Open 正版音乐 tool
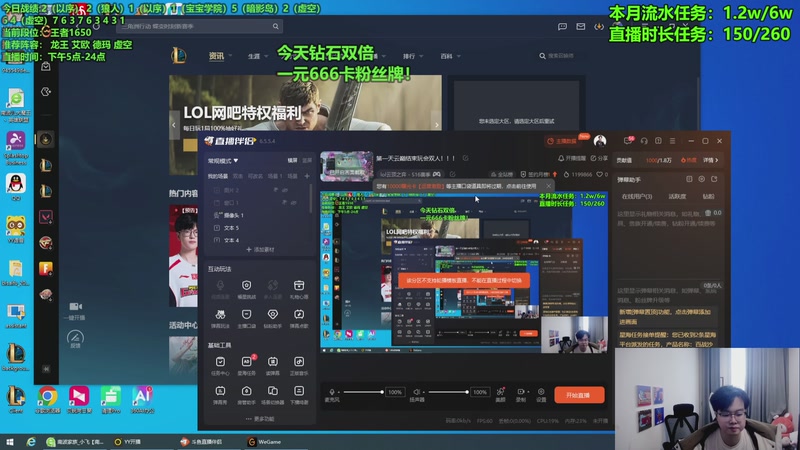 pyautogui.click(x=298, y=365)
